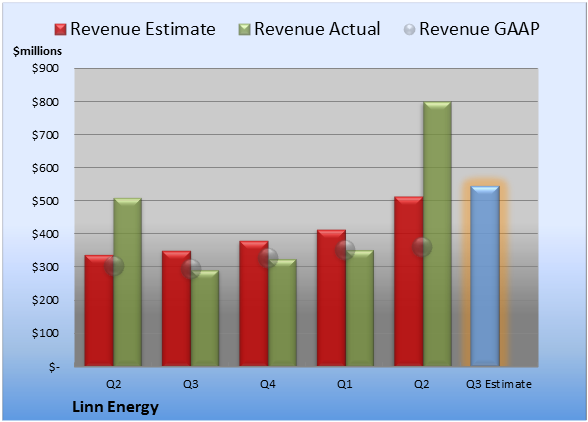Select the red estimate bar above Q4
The height and width of the screenshot is (422, 588).
coord(254,303)
